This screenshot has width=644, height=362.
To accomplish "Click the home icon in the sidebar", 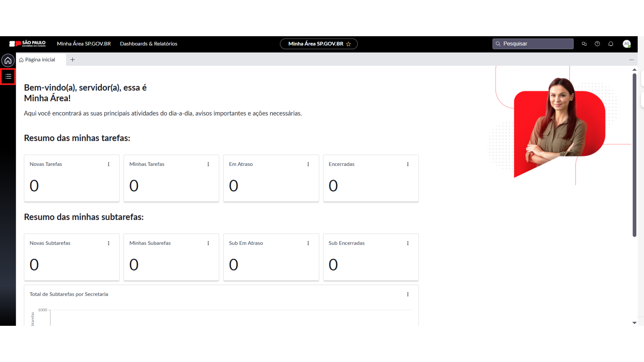I will click(x=8, y=61).
